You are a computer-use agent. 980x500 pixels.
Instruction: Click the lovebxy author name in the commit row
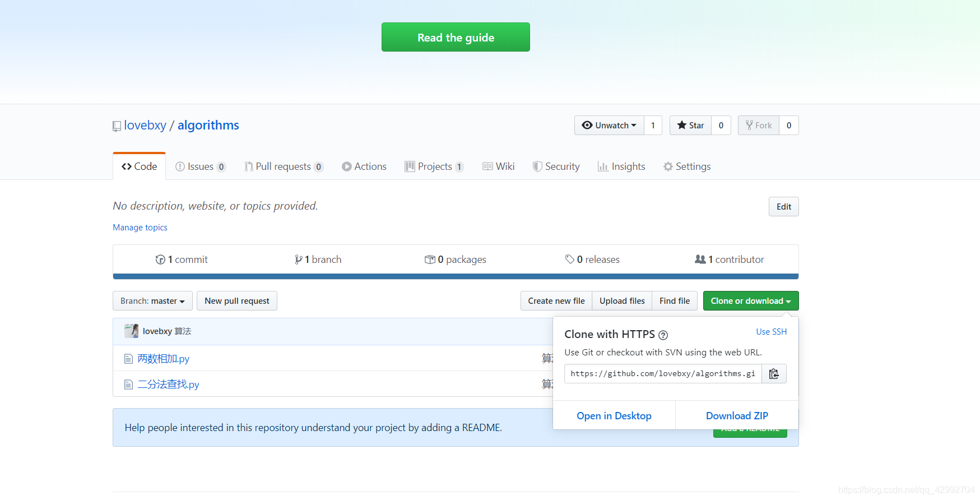point(157,331)
